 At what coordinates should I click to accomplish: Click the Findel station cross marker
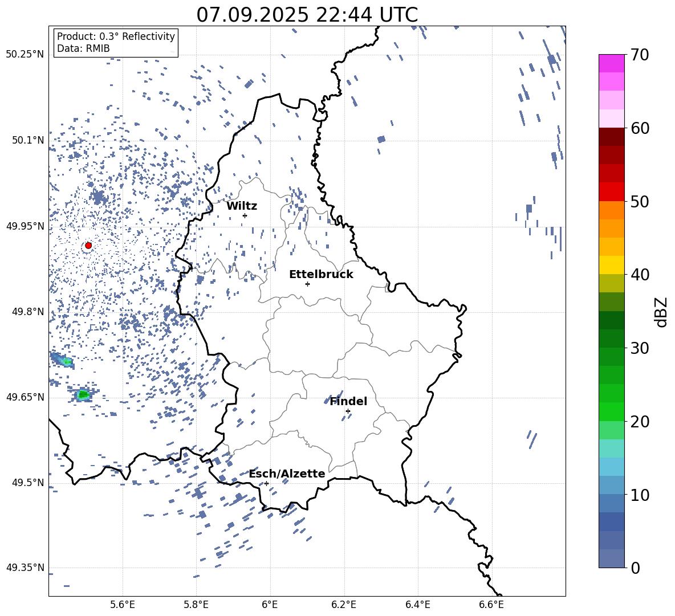click(348, 411)
